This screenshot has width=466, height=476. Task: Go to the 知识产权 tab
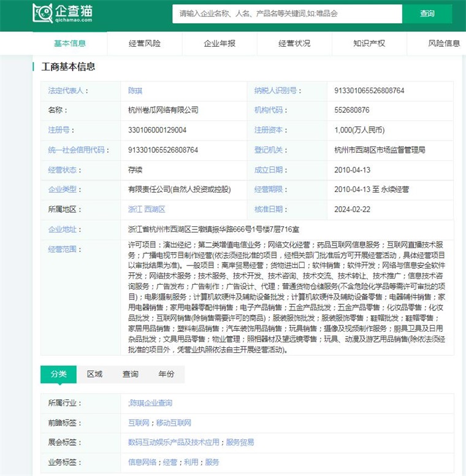click(x=369, y=44)
